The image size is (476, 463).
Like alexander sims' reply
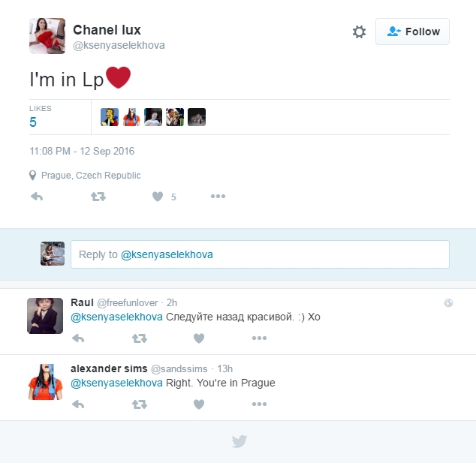[199, 404]
